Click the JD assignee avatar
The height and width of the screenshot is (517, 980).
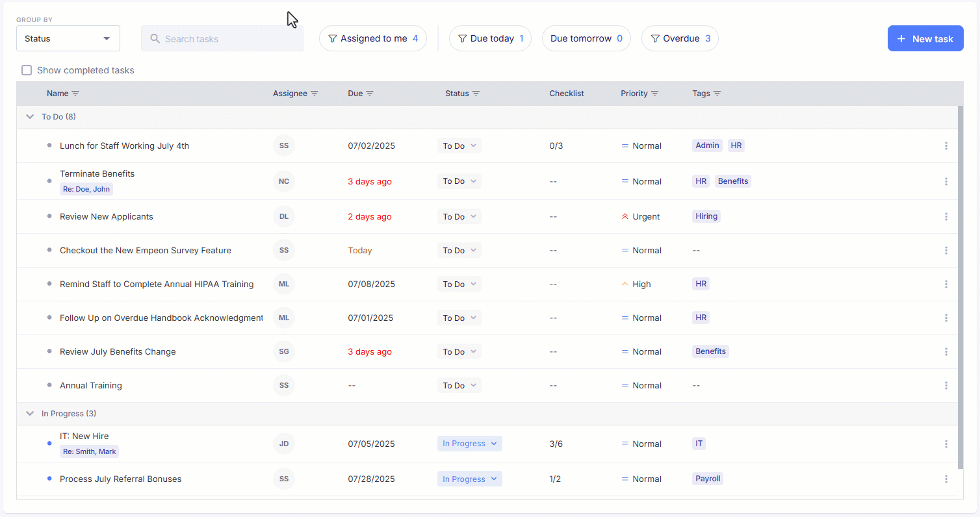tap(284, 444)
